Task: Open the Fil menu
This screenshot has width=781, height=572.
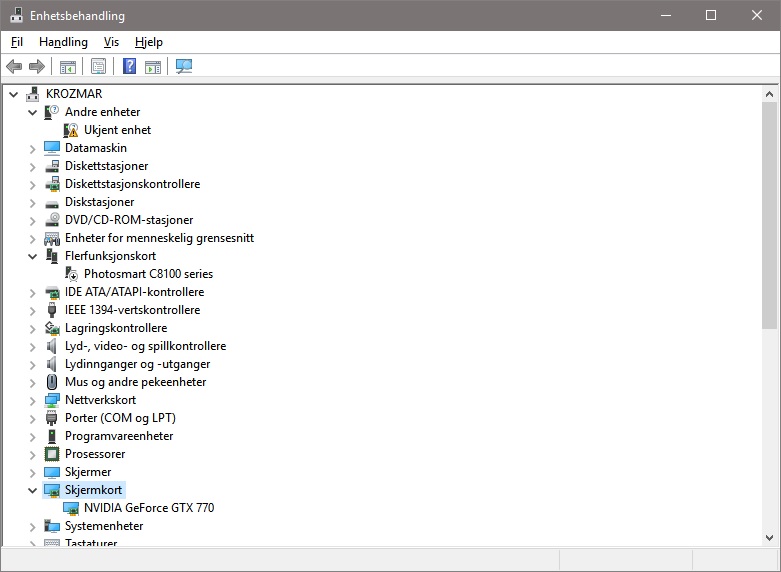Action: (16, 42)
